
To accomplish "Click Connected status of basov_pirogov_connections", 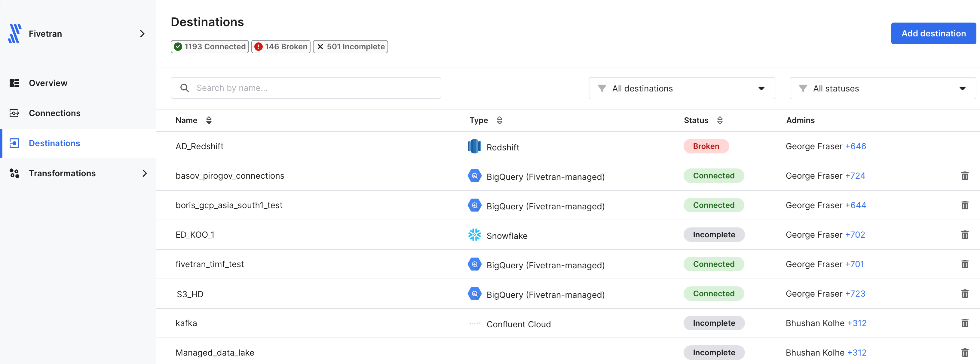I will 714,175.
